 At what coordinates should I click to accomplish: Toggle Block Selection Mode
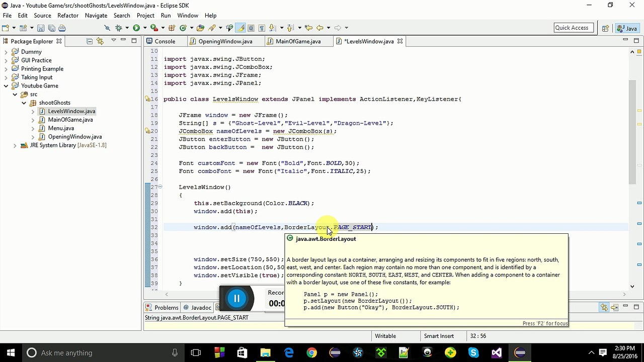coord(251,28)
